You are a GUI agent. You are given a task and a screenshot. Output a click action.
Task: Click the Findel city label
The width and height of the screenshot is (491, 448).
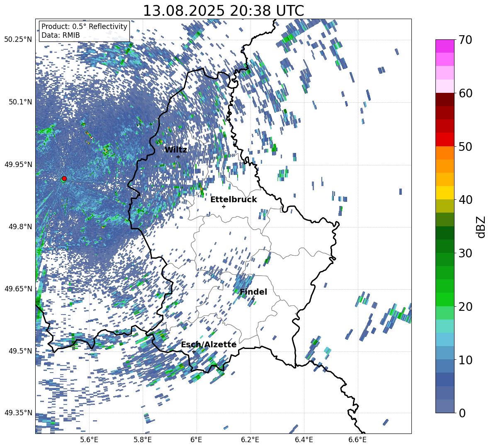pyautogui.click(x=253, y=292)
